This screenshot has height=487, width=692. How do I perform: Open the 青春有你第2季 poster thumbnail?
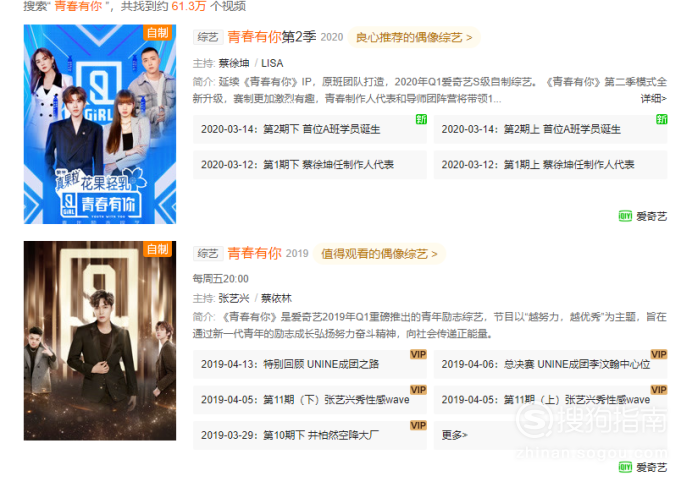(100, 124)
